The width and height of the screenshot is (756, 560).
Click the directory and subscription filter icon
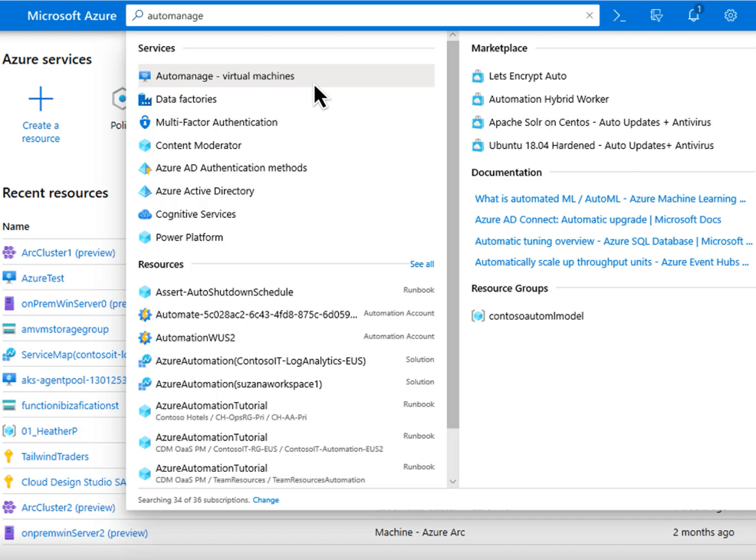pos(656,15)
